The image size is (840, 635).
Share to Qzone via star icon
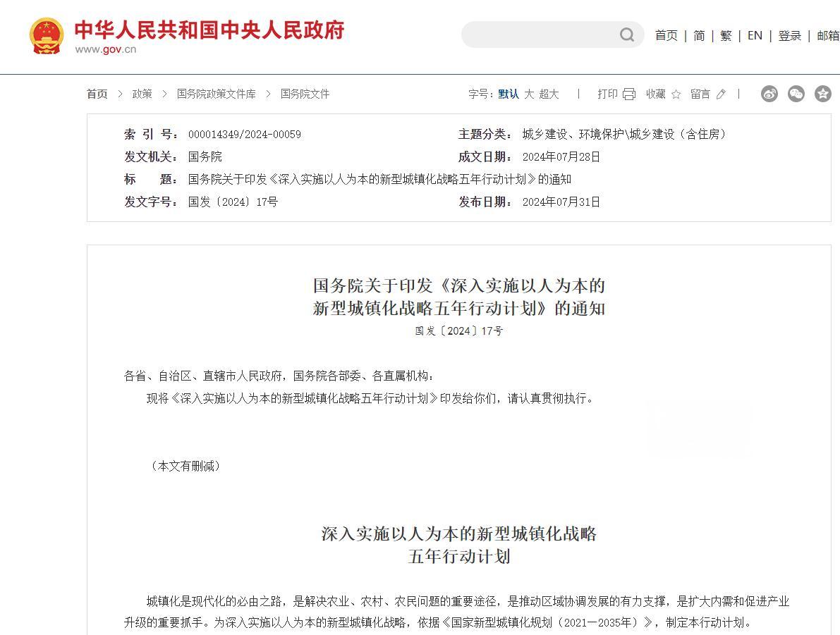(x=822, y=94)
